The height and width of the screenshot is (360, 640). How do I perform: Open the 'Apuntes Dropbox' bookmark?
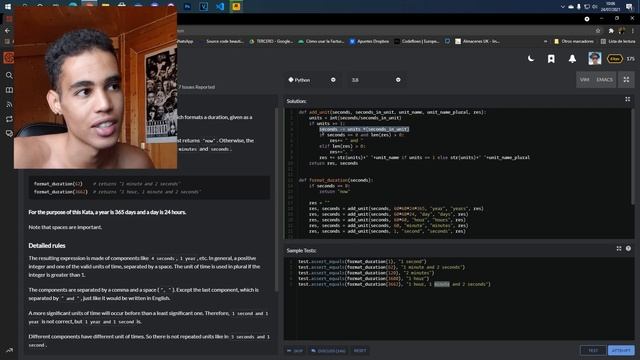[369, 41]
